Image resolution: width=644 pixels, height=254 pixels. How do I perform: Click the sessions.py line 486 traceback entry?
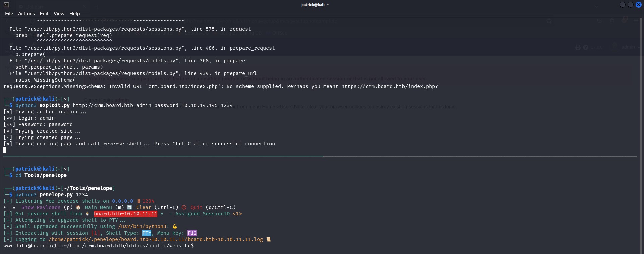click(x=142, y=48)
